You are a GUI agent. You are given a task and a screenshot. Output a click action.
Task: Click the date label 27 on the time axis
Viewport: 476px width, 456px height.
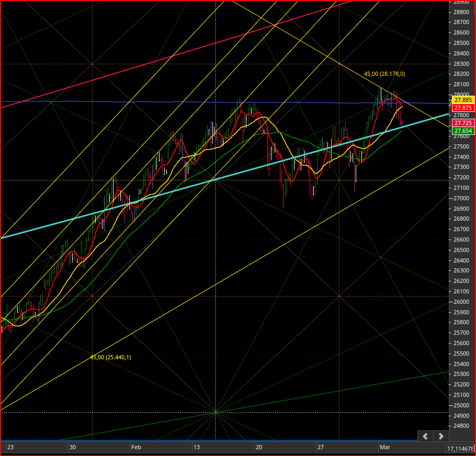tap(321, 447)
